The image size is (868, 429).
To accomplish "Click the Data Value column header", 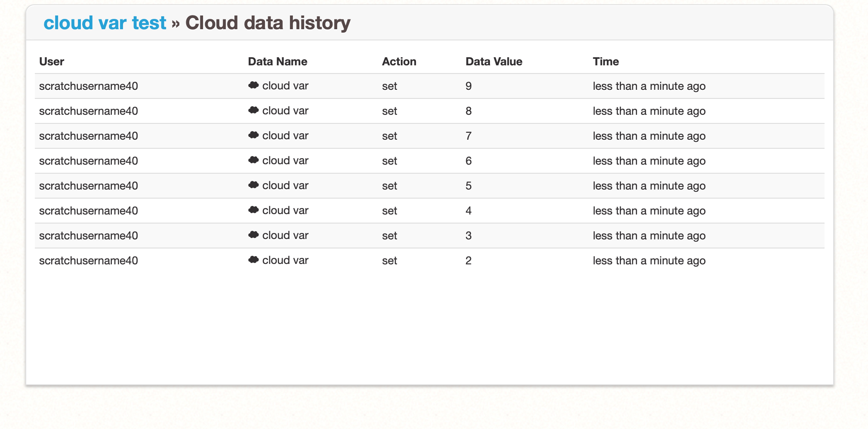I will tap(494, 61).
